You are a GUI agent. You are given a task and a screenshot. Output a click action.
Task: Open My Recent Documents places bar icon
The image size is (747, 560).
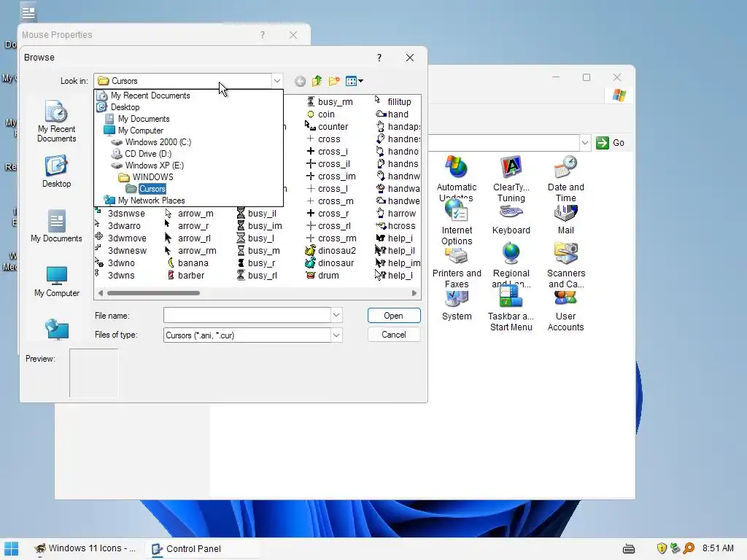57,122
